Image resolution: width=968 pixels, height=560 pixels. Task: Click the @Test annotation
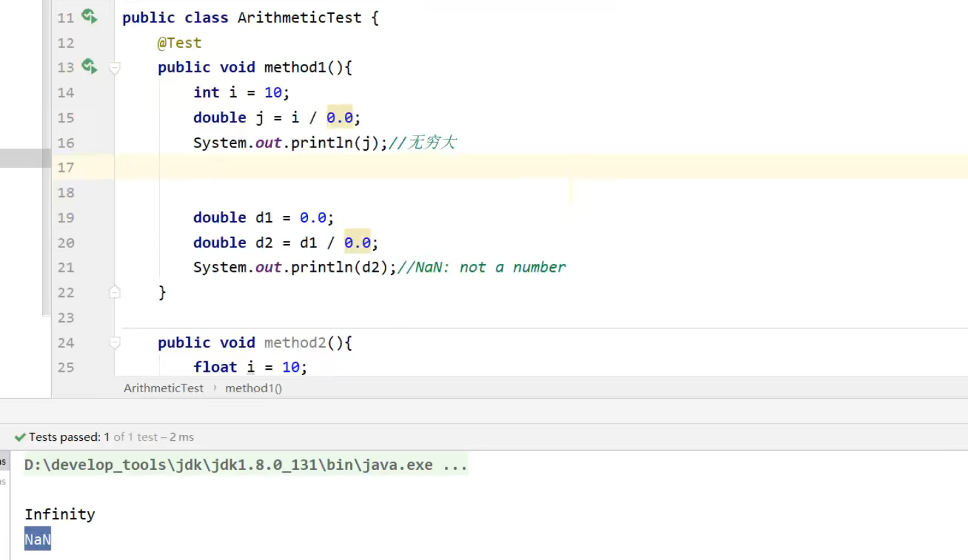click(180, 43)
